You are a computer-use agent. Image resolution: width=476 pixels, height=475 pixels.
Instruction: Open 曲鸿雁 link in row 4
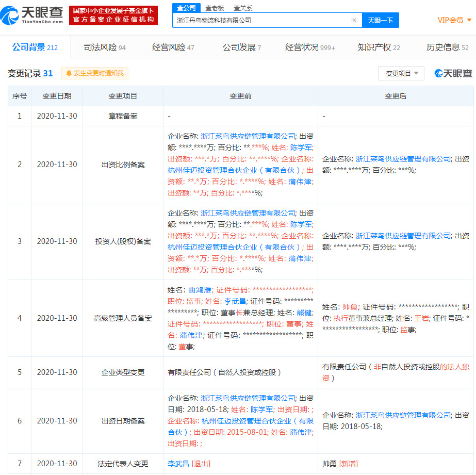click(200, 290)
